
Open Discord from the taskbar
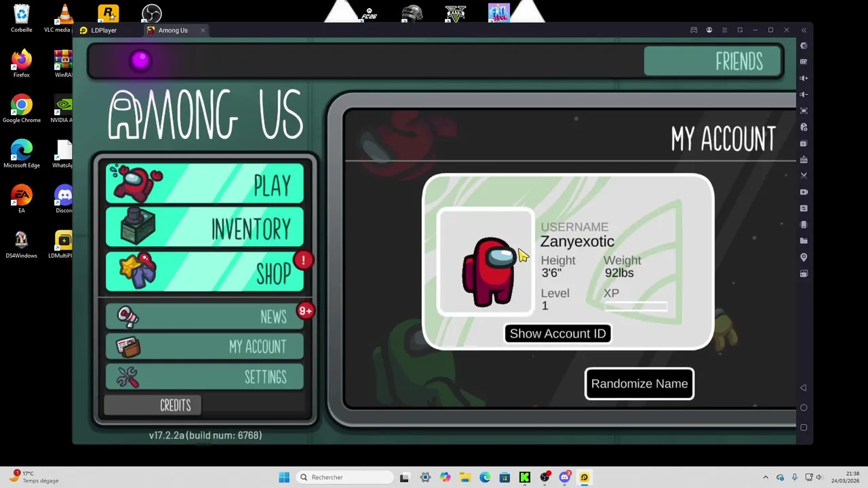(x=564, y=477)
